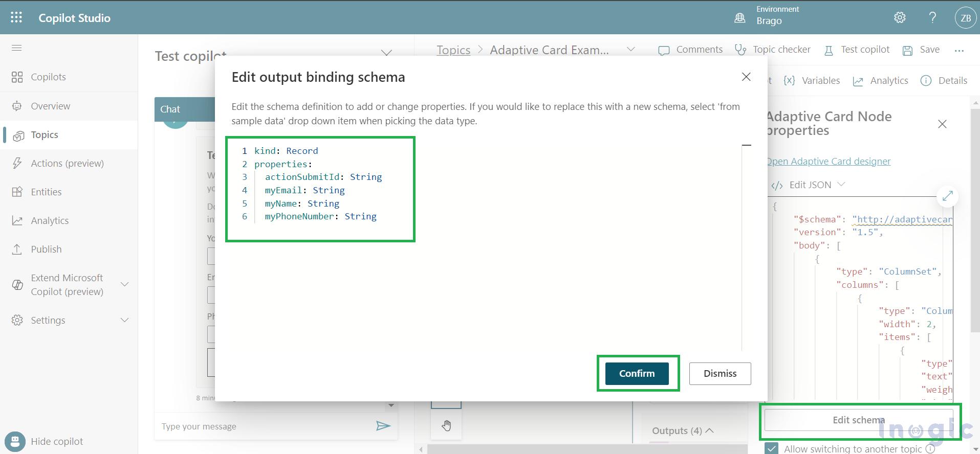This screenshot has height=454, width=980.
Task: Click the Hide copilot bot icon
Action: pyautogui.click(x=15, y=441)
